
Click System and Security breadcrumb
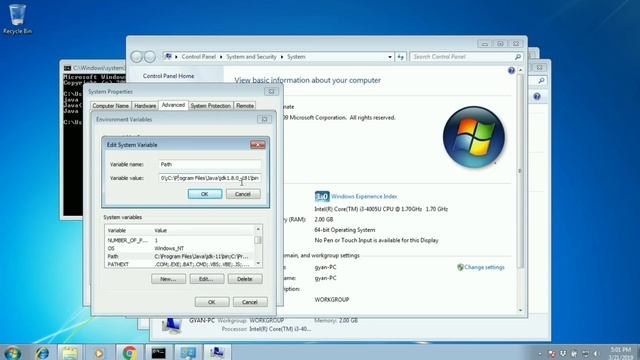coord(251,57)
